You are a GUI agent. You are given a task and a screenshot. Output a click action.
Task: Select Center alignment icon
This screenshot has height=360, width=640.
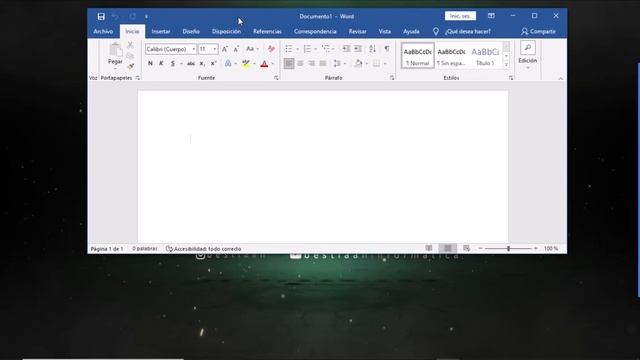300,63
